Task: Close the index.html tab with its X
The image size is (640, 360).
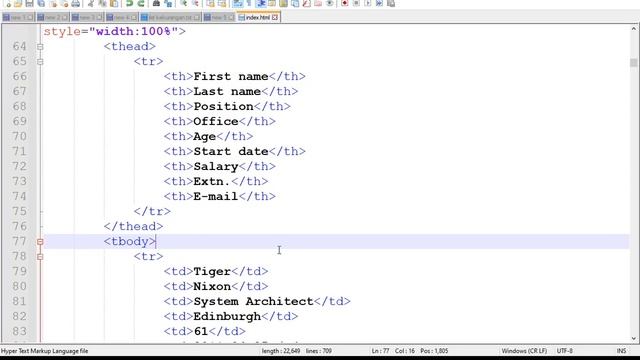Action: [x=275, y=18]
